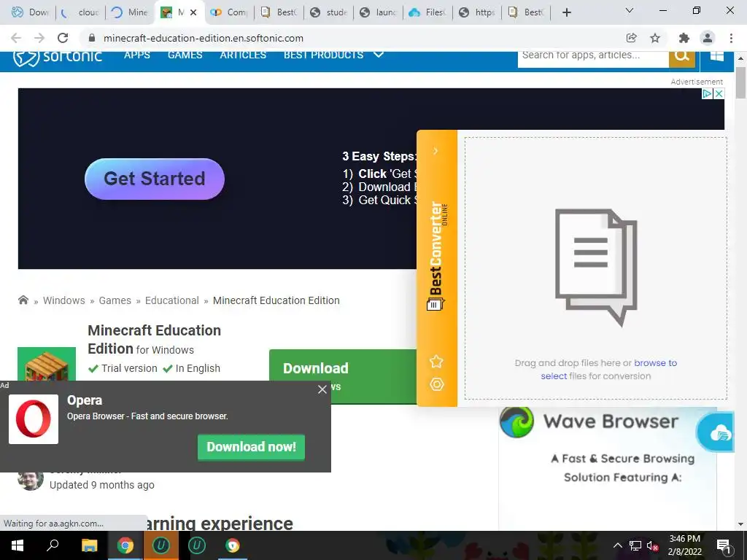Click the browse to select files link
Image resolution: width=747 pixels, height=560 pixels.
(609, 370)
